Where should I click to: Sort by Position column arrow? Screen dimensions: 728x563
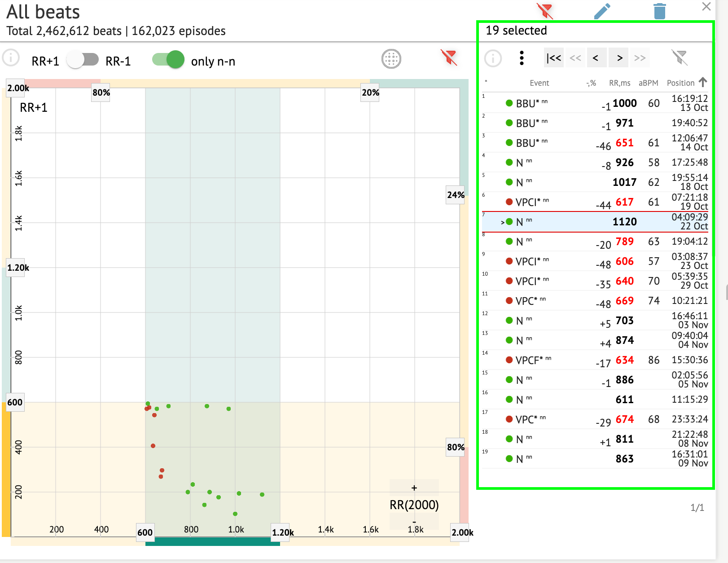point(703,82)
